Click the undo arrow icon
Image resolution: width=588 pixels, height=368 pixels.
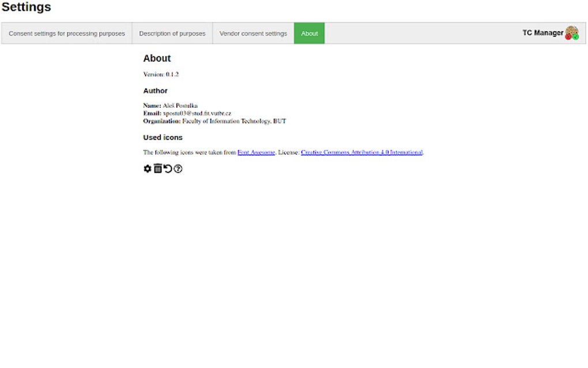click(x=168, y=168)
